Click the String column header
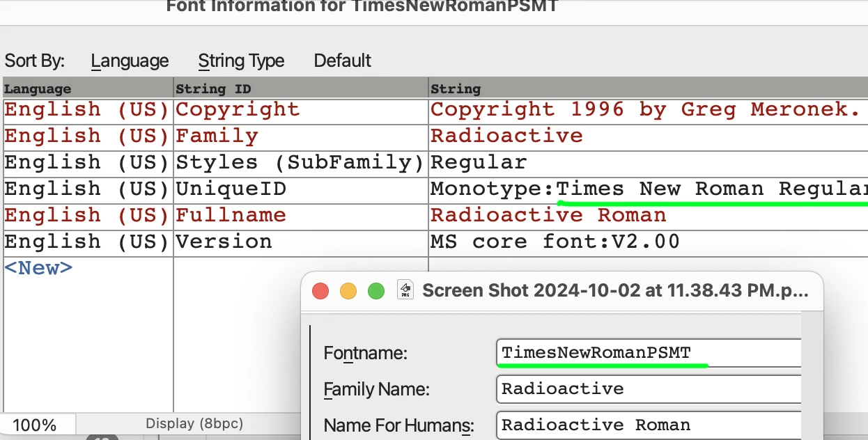This screenshot has width=868, height=440. [649, 88]
